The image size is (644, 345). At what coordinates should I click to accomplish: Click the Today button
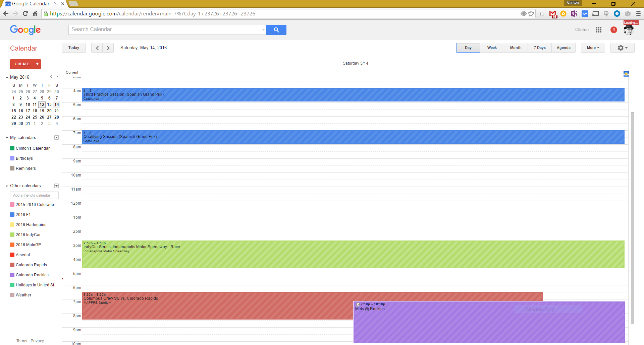[74, 48]
